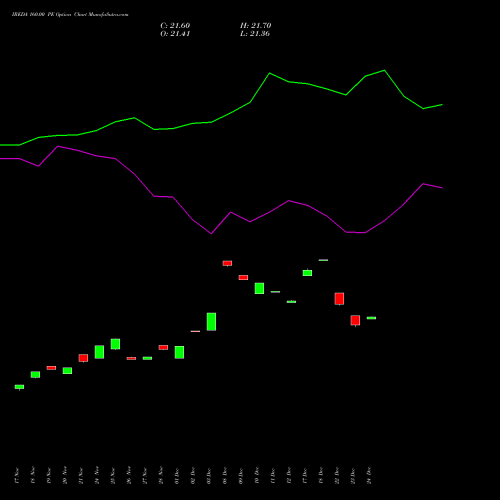Select the 28 Nov date label
The width and height of the screenshot is (500, 500).
(x=161, y=476)
